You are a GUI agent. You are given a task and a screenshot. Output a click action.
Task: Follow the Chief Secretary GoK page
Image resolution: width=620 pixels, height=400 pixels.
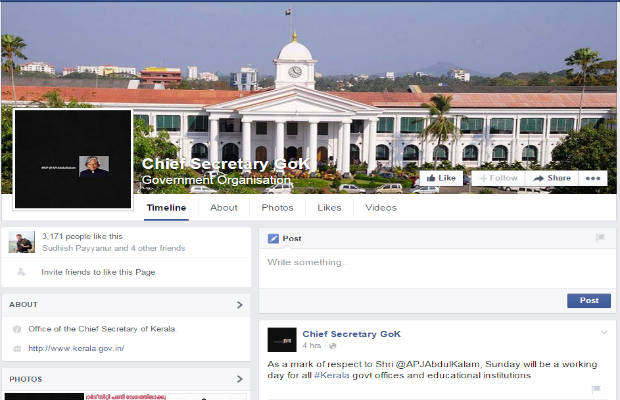click(x=499, y=178)
